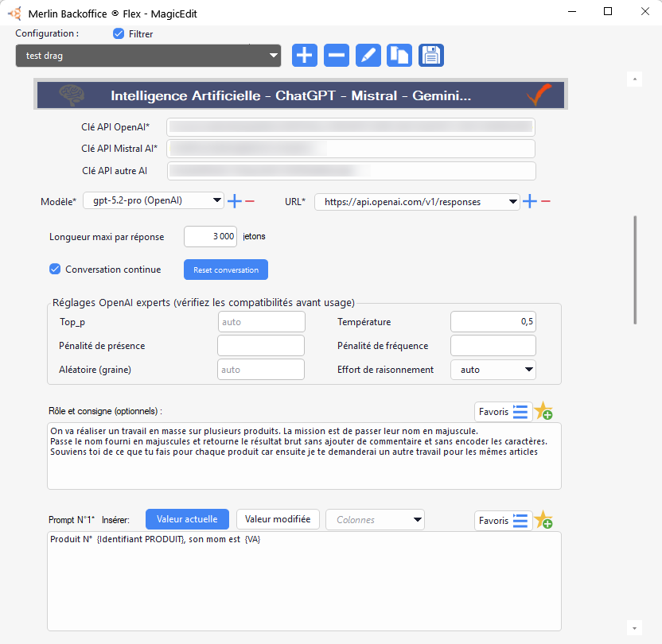
Task: Click Reset conversation button
Action: point(226,270)
